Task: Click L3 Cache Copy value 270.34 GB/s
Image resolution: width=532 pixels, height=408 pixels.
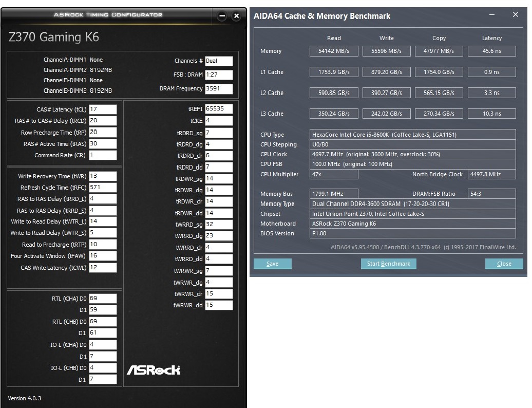Action: click(439, 114)
